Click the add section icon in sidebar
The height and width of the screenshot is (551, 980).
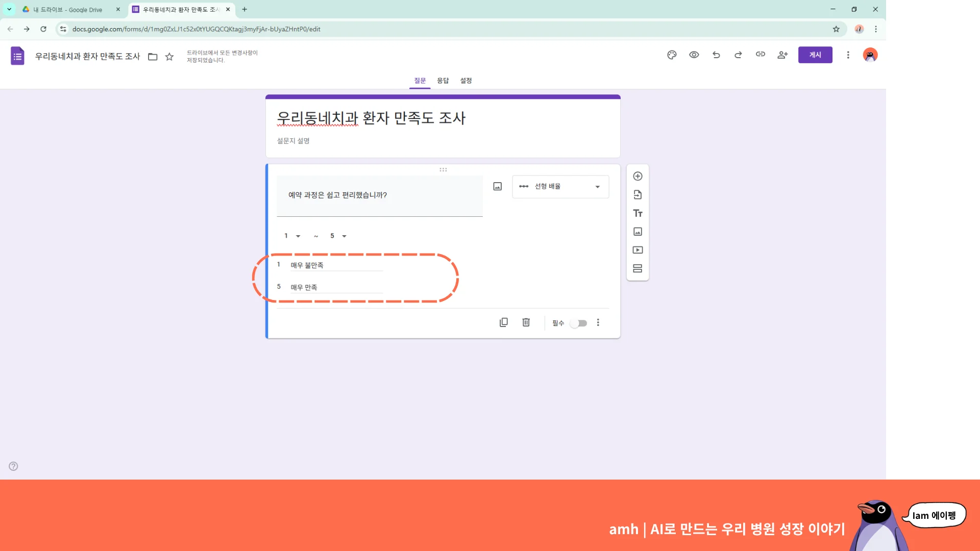638,268
